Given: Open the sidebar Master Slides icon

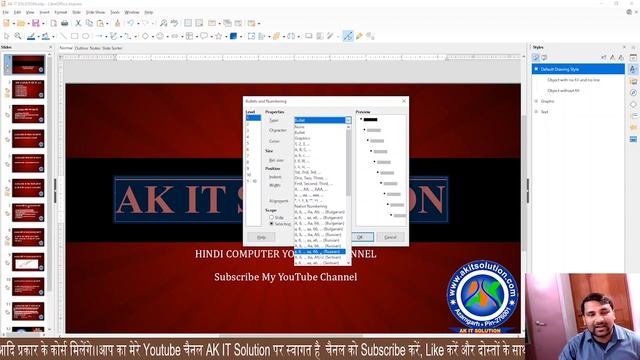Looking at the screenshot, I should (x=633, y=139).
